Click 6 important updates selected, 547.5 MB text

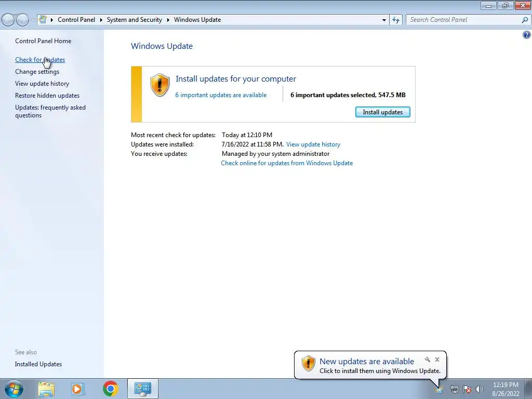point(348,95)
